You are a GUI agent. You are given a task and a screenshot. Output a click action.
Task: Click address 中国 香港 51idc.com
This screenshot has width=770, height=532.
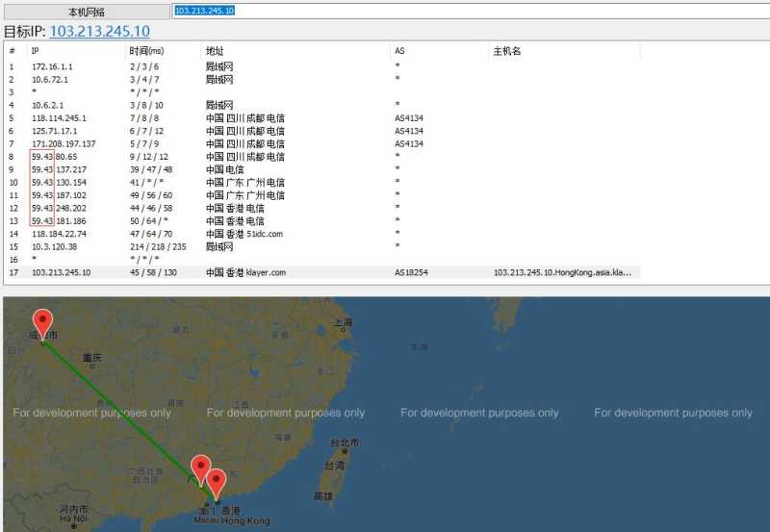tap(244, 234)
